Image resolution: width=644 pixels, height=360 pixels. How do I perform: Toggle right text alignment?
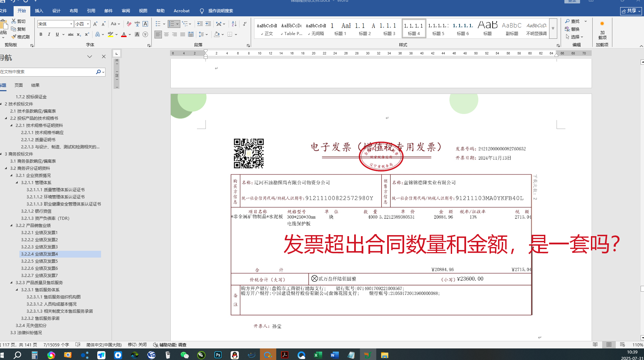coord(175,34)
